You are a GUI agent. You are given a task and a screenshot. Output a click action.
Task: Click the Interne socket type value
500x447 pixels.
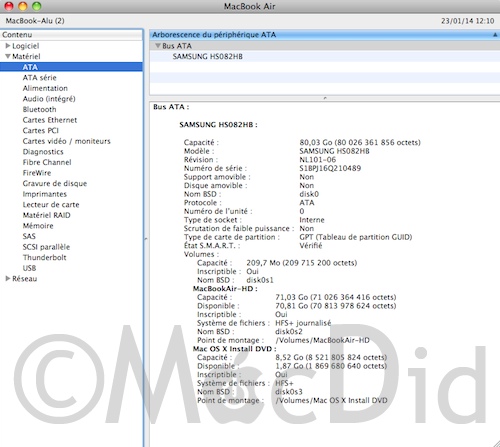pyautogui.click(x=312, y=220)
